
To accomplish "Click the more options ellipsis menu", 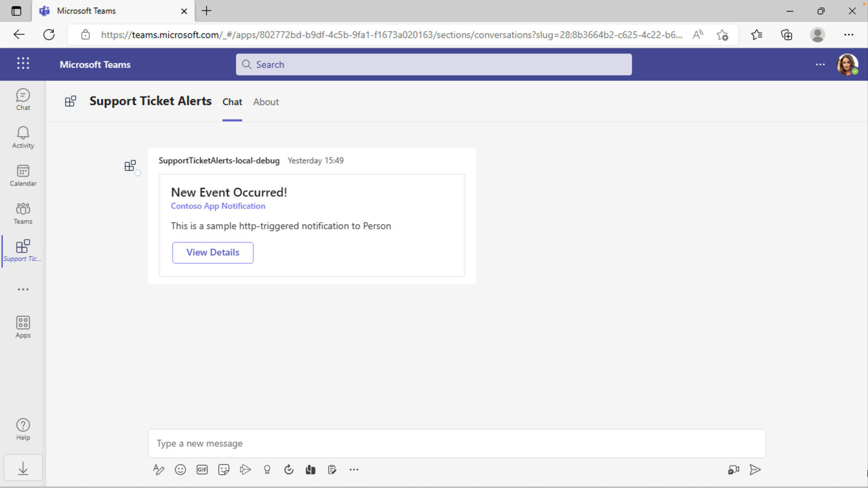I will click(821, 64).
